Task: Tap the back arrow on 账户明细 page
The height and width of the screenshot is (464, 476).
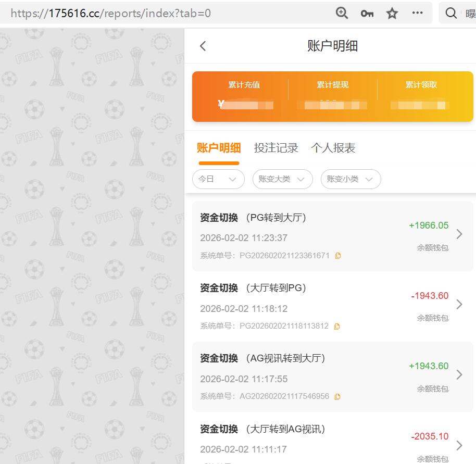Action: 203,46
